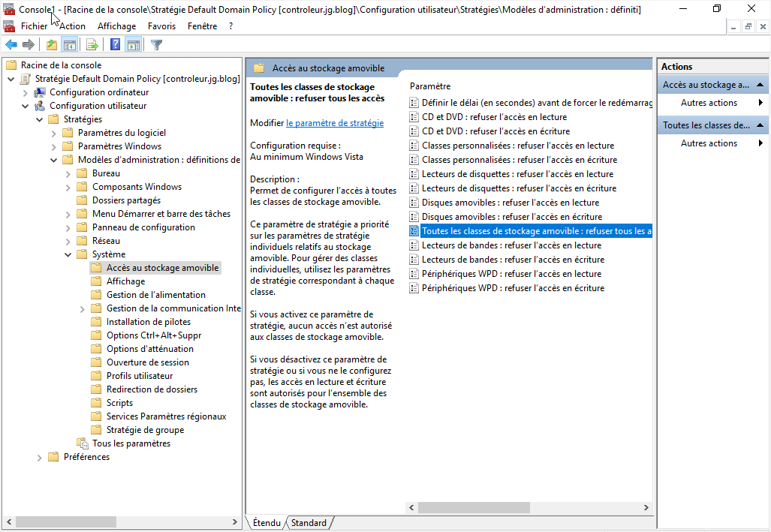Collapse the Stratégies node
Image resolution: width=771 pixels, height=532 pixels.
pos(40,119)
